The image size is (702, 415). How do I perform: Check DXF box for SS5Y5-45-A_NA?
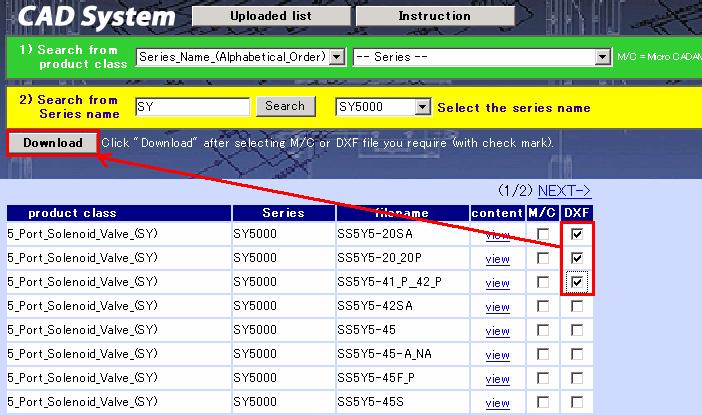tap(577, 354)
